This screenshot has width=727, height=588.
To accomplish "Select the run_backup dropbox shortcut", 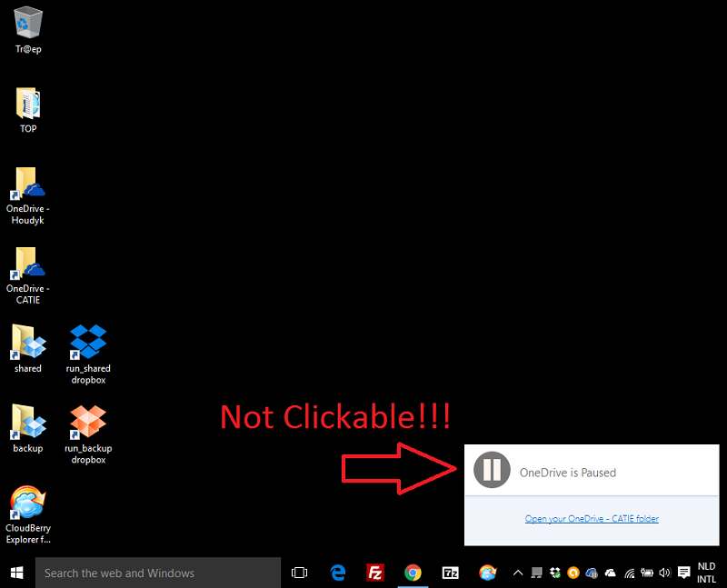I will coord(88,423).
